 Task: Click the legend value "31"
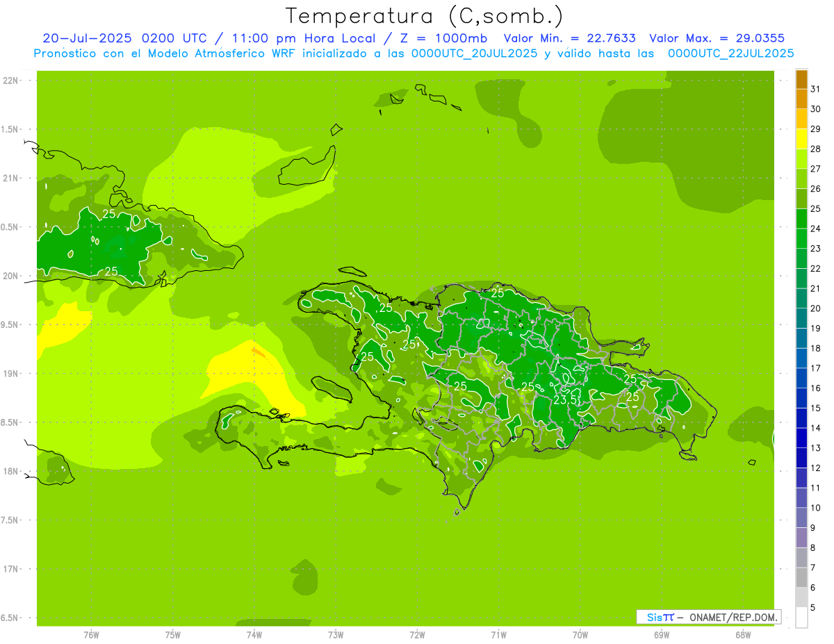(815, 89)
